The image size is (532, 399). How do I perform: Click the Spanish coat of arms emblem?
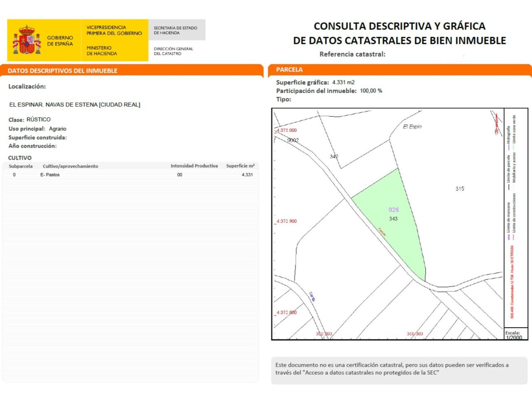(x=27, y=40)
